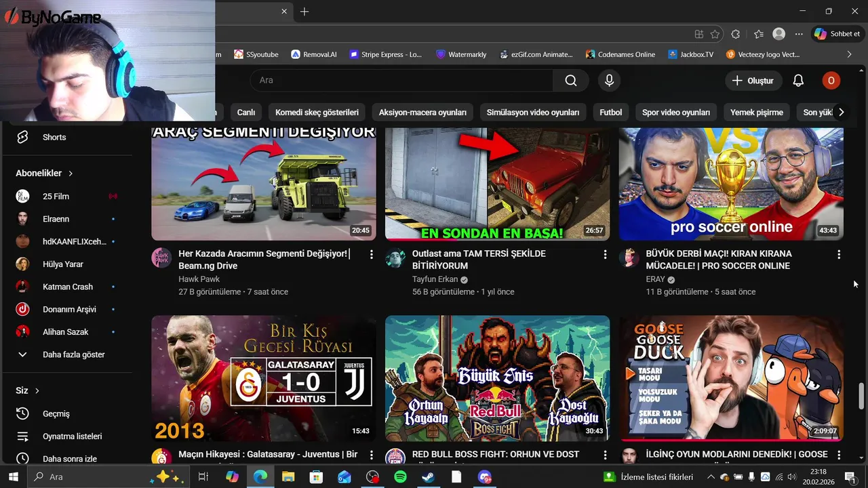Click the ERAY channel avatar
Screen dimensions: 868x488
(629, 258)
